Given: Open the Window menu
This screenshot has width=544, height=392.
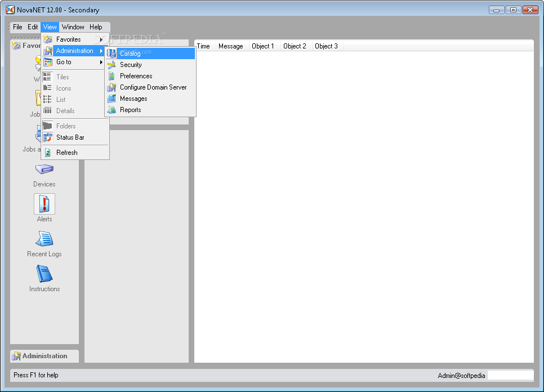Looking at the screenshot, I should coord(73,27).
